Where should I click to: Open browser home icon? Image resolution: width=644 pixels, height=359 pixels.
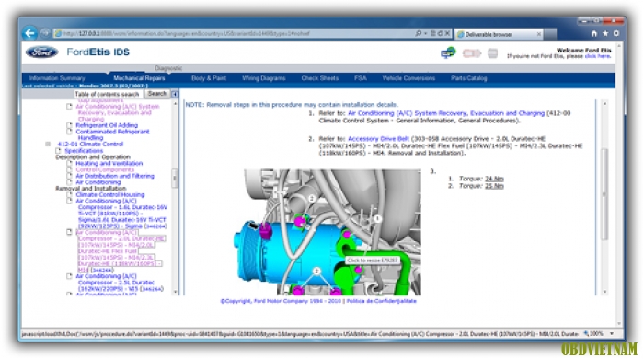coord(594,33)
